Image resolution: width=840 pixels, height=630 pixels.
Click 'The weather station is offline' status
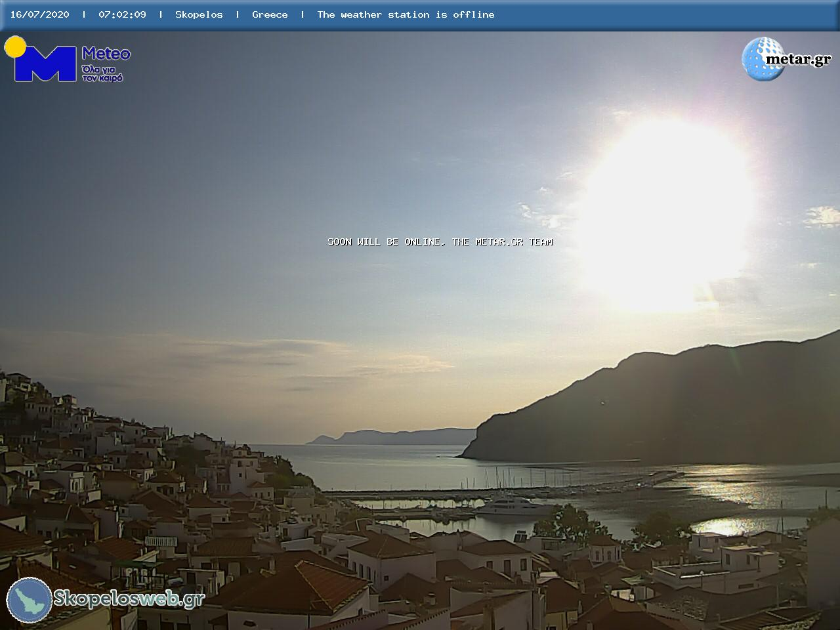point(406,14)
